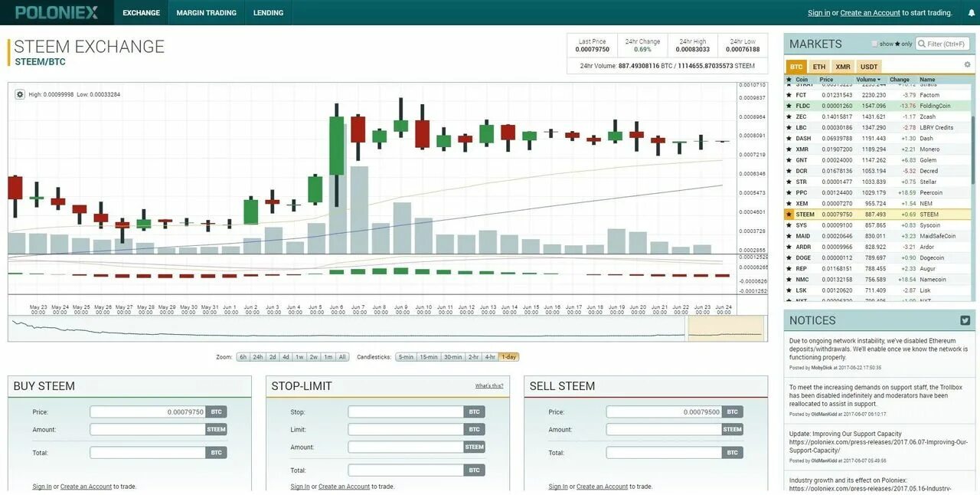
Task: Sort markets by Volume column
Action: tap(868, 80)
